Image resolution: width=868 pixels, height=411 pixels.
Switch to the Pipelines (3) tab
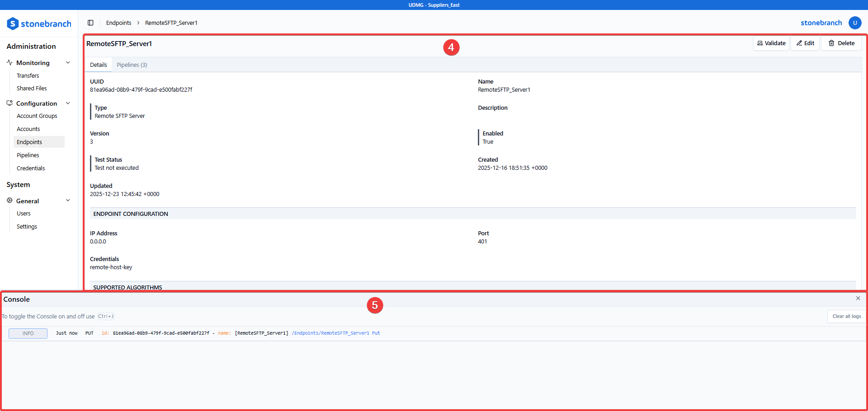tap(132, 65)
